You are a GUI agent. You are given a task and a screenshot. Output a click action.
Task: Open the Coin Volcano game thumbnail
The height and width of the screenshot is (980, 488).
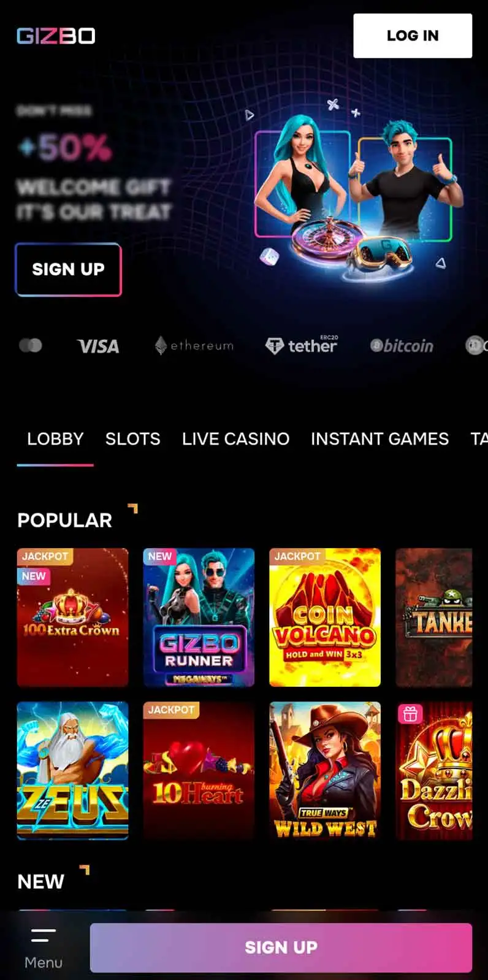coord(325,617)
